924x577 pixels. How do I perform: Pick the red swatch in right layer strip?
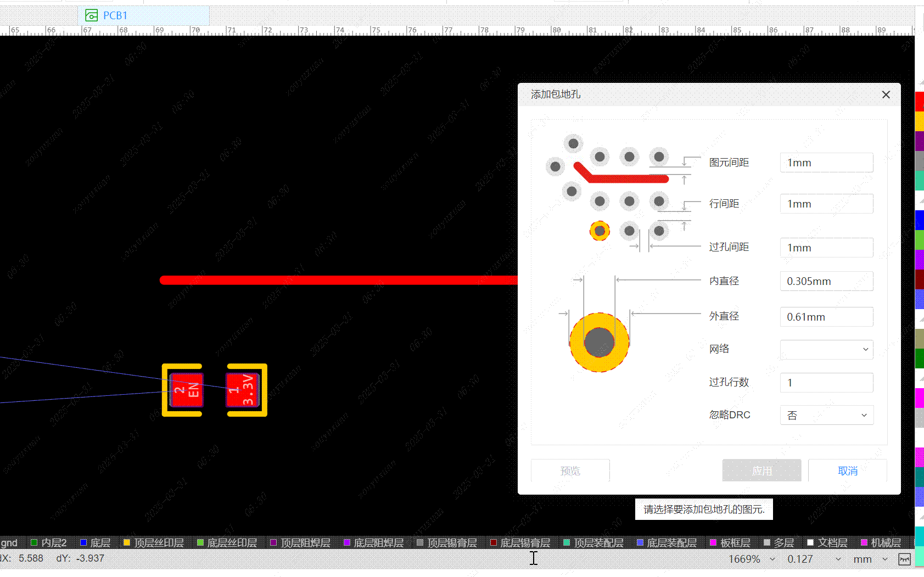(919, 102)
